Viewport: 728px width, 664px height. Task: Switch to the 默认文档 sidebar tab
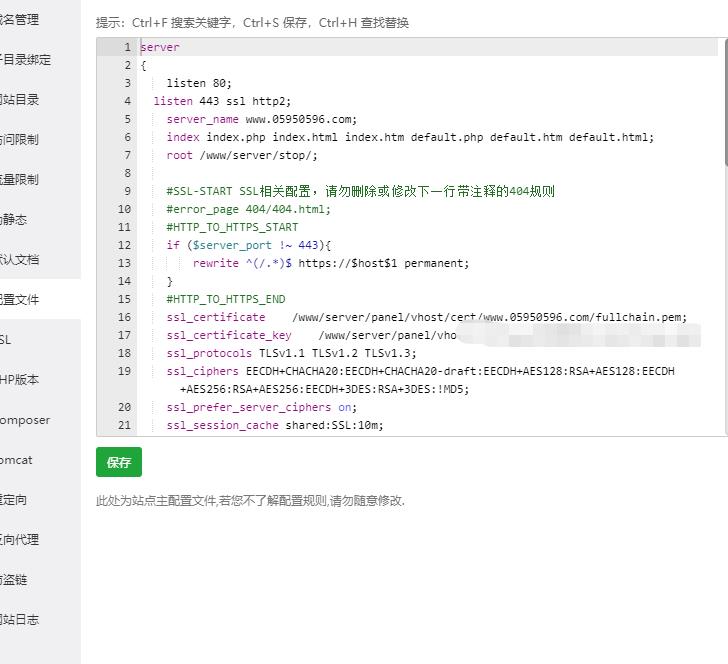click(40, 260)
